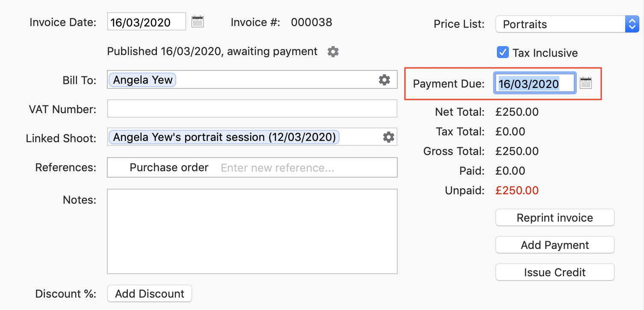Screen dimensions: 644x310
Task: Click the Purchase order reference tag
Action: pos(169,167)
